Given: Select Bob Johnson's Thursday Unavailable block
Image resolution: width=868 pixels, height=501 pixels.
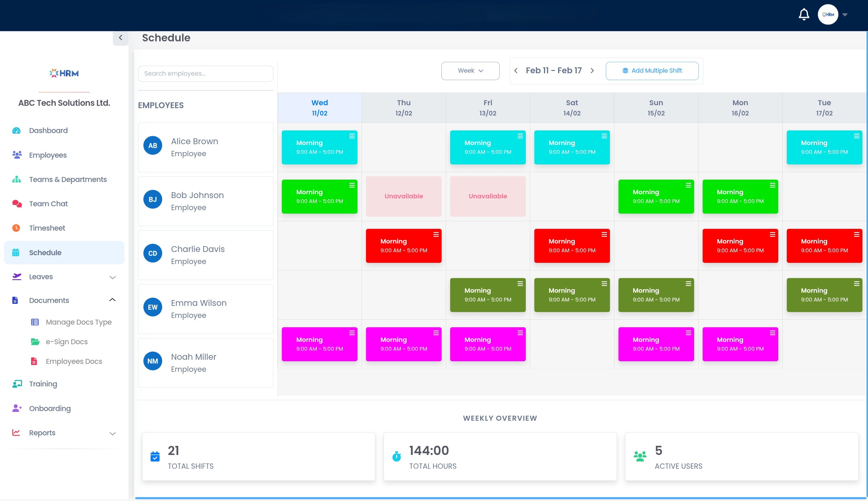Looking at the screenshot, I should (x=404, y=197).
